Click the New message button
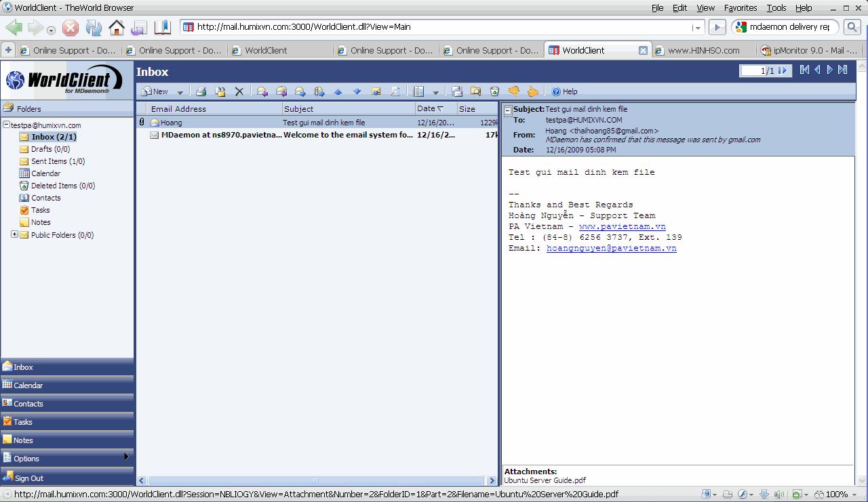 [155, 91]
